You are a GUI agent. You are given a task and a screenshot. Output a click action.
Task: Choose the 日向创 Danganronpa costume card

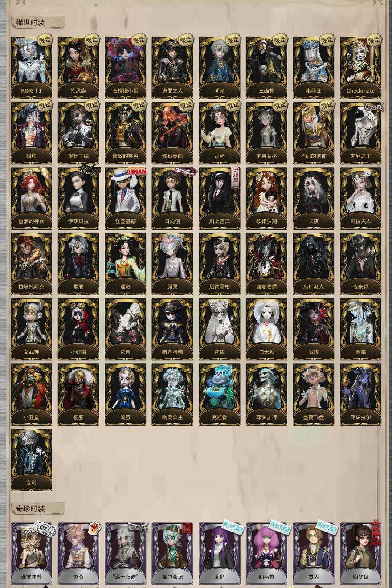172,199
